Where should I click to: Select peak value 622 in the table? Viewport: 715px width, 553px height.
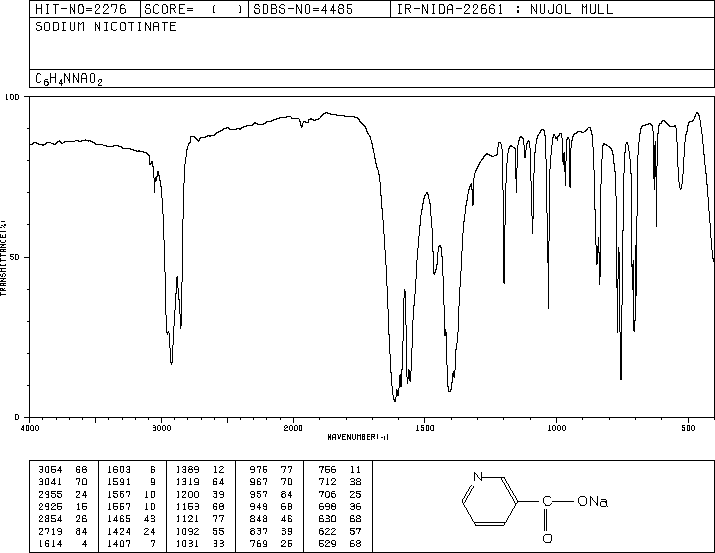327,531
